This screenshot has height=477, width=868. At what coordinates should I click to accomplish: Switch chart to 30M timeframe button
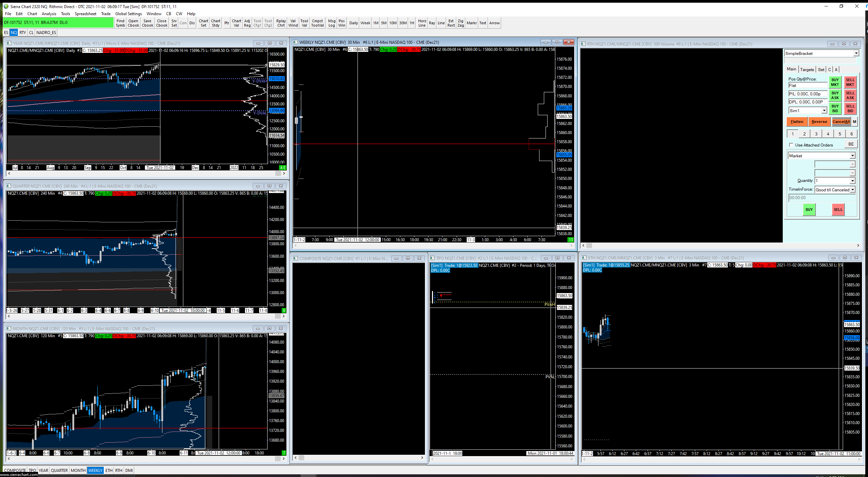[x=403, y=23]
